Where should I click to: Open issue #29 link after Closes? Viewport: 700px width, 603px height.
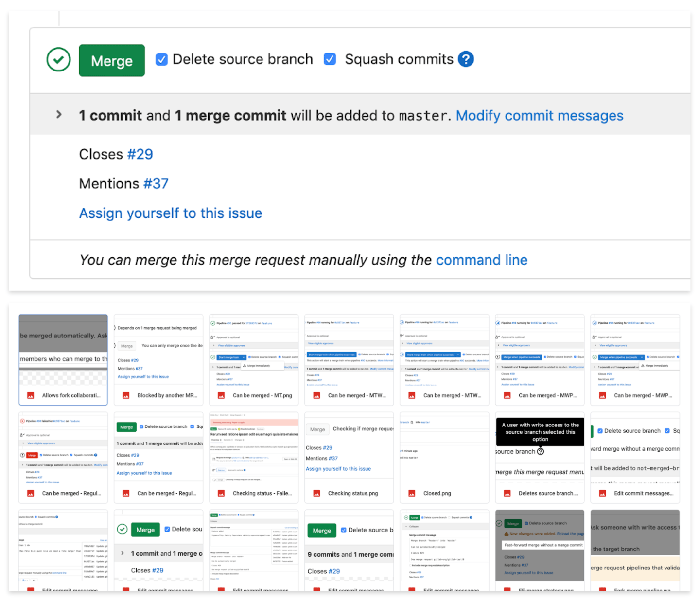(x=140, y=154)
